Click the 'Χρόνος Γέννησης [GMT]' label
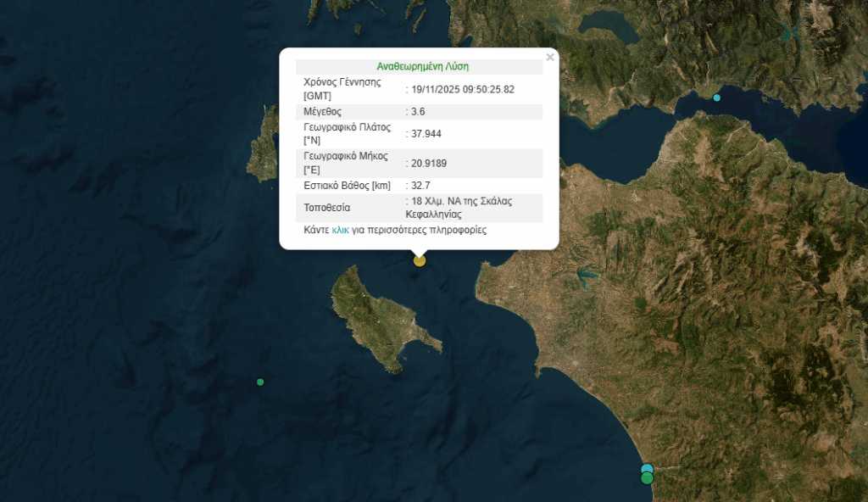The height and width of the screenshot is (502, 868). click(342, 89)
